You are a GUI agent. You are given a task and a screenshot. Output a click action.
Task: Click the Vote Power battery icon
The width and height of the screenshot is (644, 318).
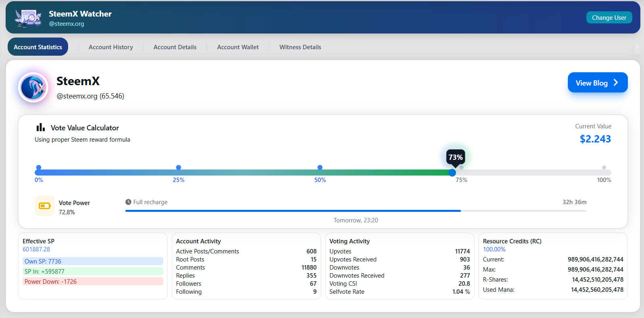point(45,206)
